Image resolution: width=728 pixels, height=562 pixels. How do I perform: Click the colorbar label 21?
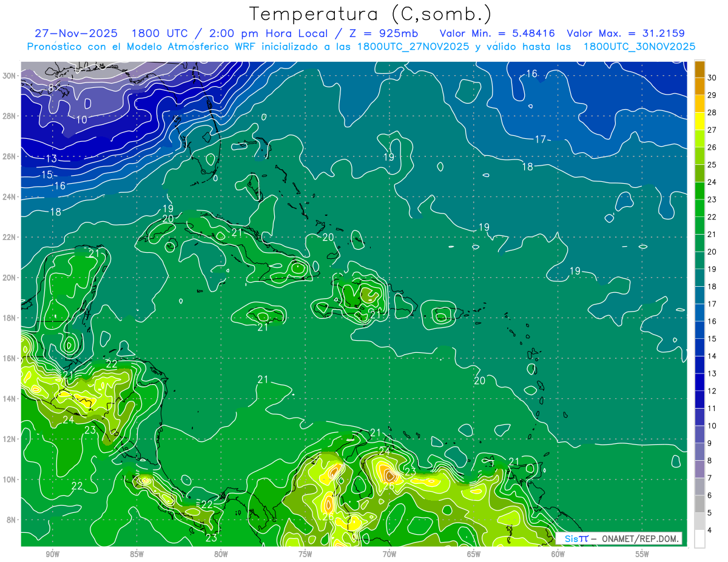pos(712,234)
